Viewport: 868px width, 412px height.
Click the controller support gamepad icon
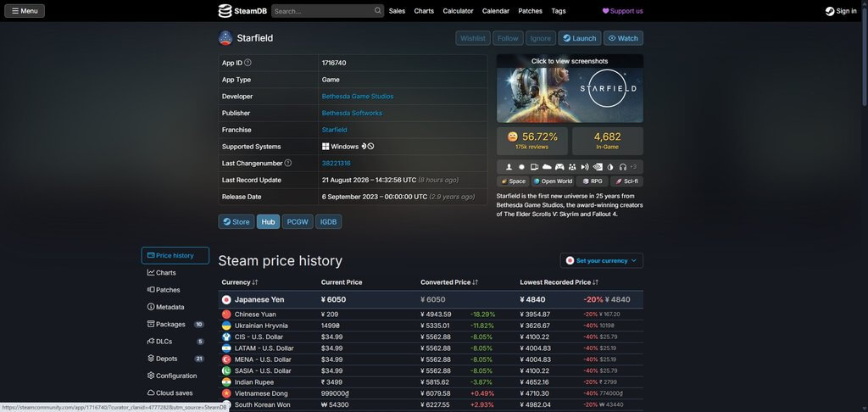click(559, 167)
